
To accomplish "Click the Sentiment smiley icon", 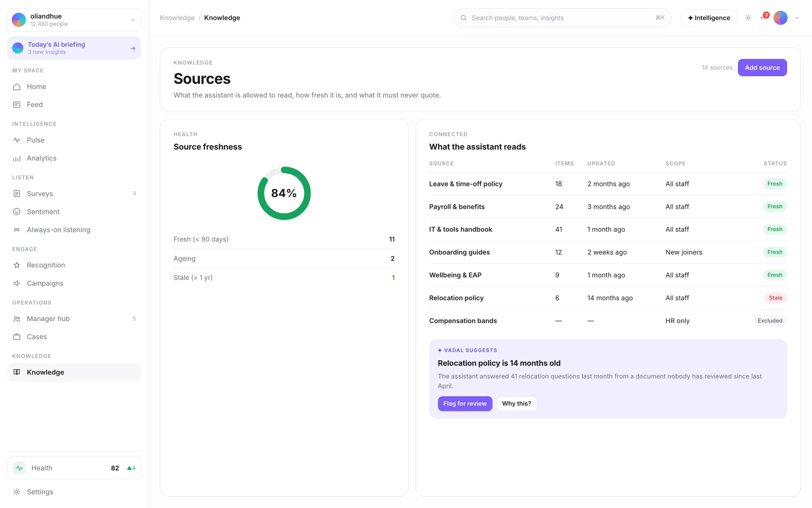I will (x=17, y=212).
